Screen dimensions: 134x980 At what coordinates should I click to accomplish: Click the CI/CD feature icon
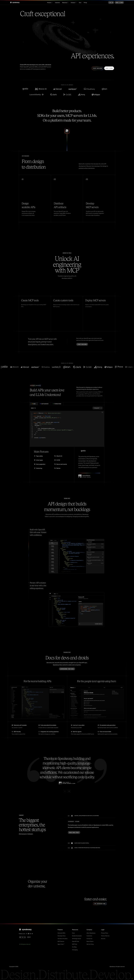[55, 460]
